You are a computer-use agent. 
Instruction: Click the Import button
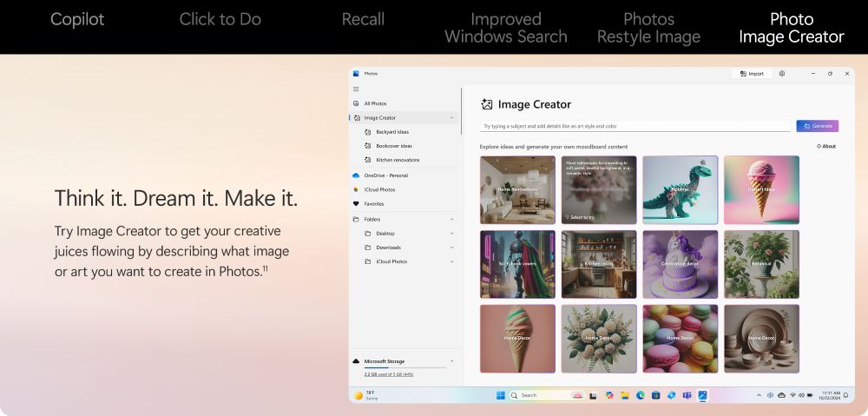coord(751,74)
